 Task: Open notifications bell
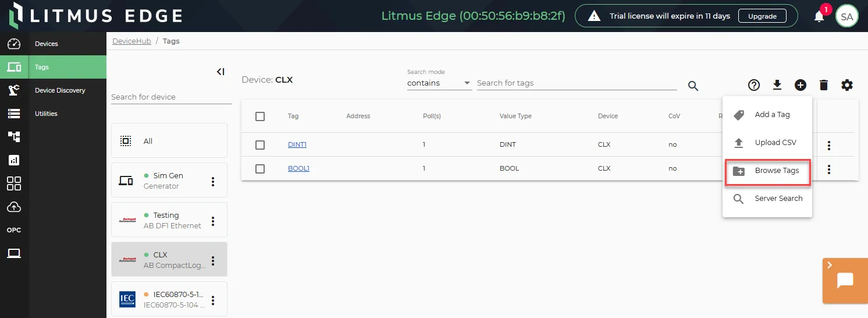coord(819,16)
